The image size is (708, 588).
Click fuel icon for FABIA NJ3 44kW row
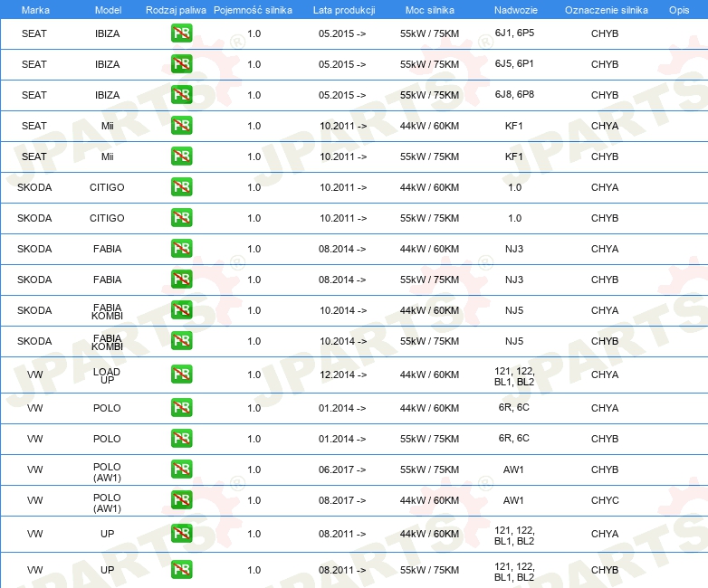pyautogui.click(x=181, y=248)
